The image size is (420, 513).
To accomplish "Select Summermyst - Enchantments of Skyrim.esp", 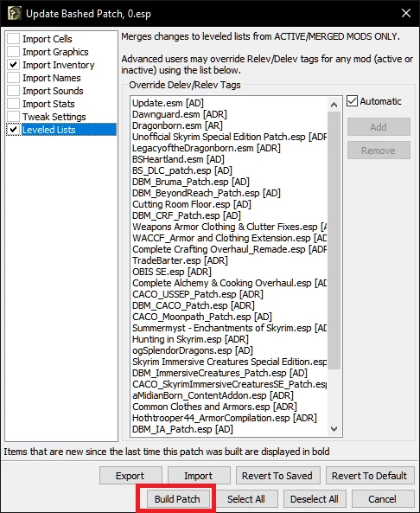I will 230,328.
